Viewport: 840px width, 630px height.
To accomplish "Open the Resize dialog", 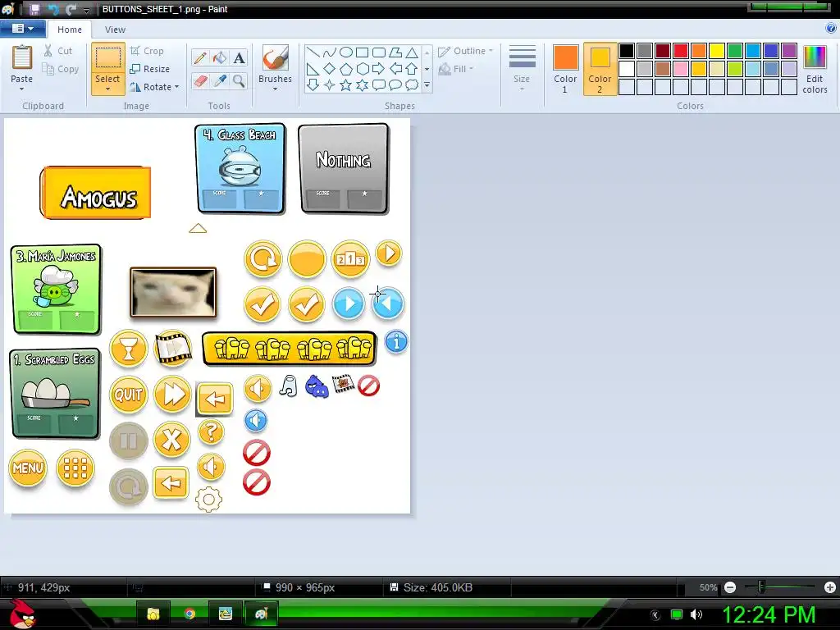I will [x=149, y=69].
